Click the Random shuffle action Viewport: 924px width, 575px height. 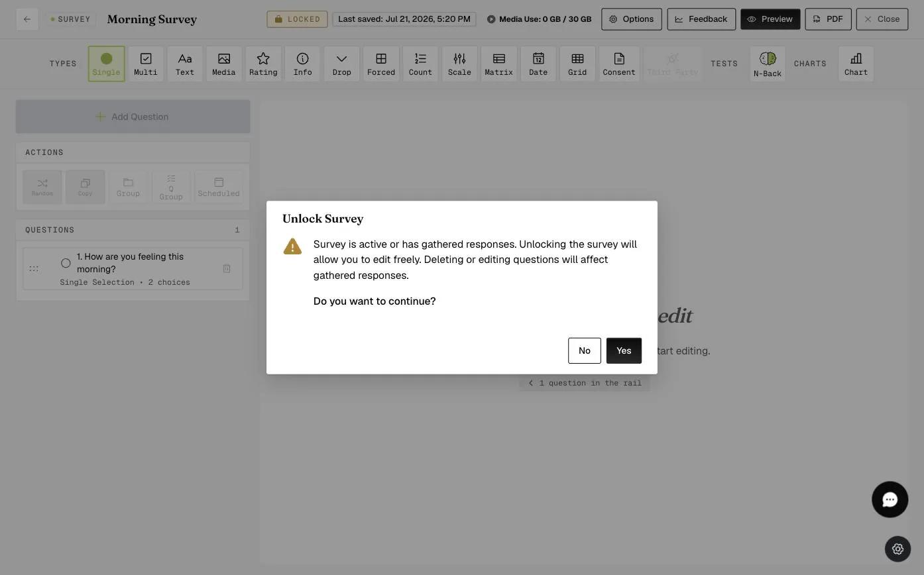(42, 187)
